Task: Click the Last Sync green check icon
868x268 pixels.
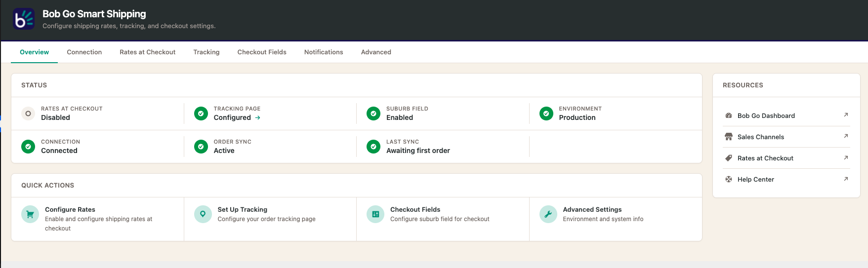Action: click(373, 147)
